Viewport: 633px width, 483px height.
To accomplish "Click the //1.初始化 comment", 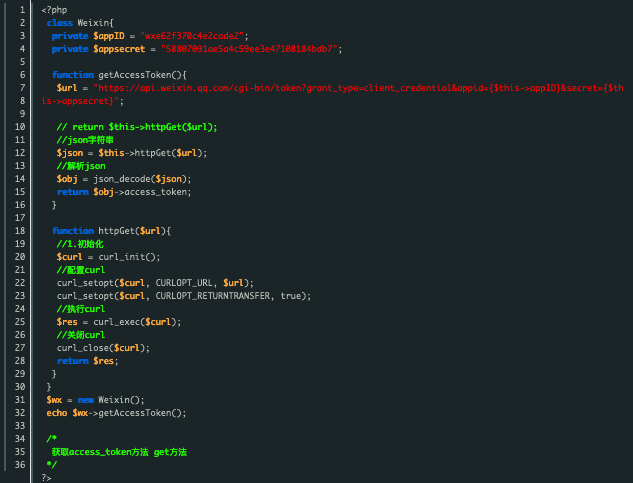I will click(80, 244).
